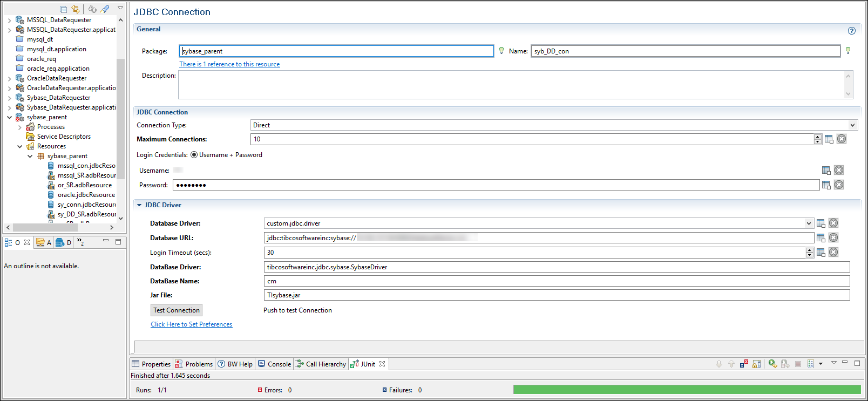Click the JUnit Rerun Test icon
This screenshot has height=401, width=868.
point(772,364)
